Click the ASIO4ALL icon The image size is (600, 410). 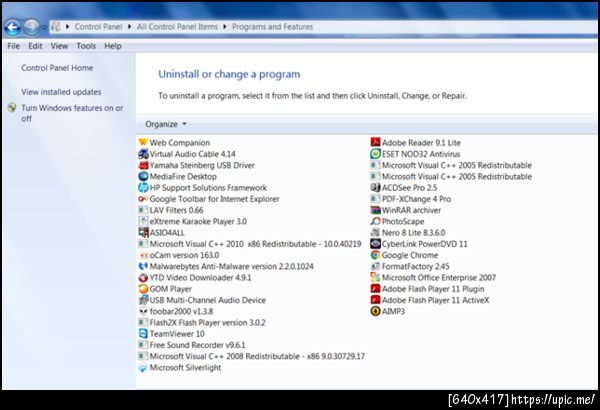tap(143, 232)
